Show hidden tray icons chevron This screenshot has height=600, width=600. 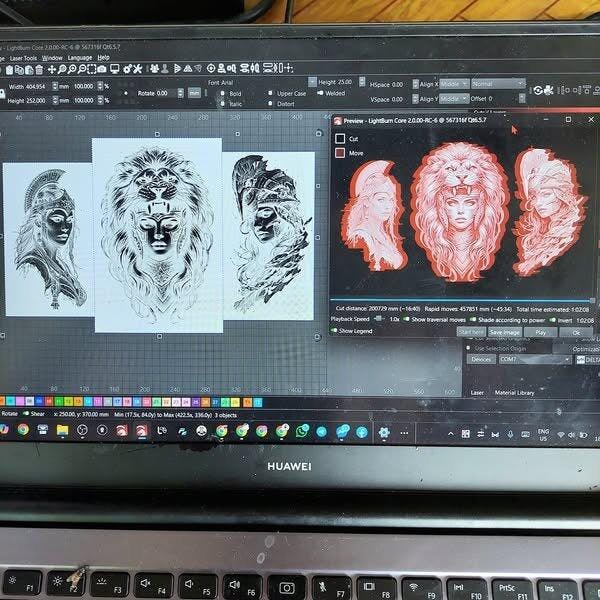click(x=451, y=434)
